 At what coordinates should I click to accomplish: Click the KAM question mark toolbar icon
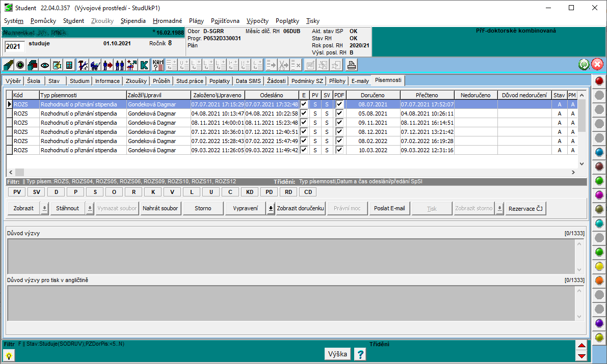[x=158, y=65]
